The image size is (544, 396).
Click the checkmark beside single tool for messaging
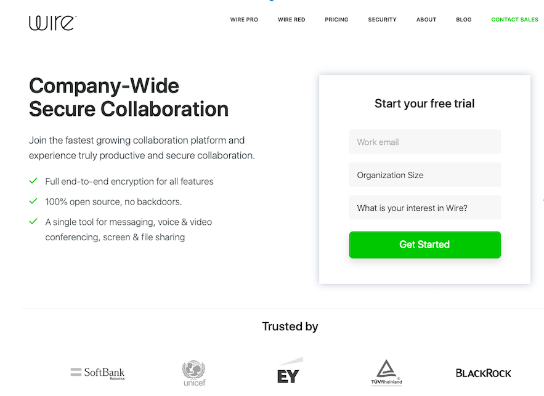pyautogui.click(x=33, y=221)
